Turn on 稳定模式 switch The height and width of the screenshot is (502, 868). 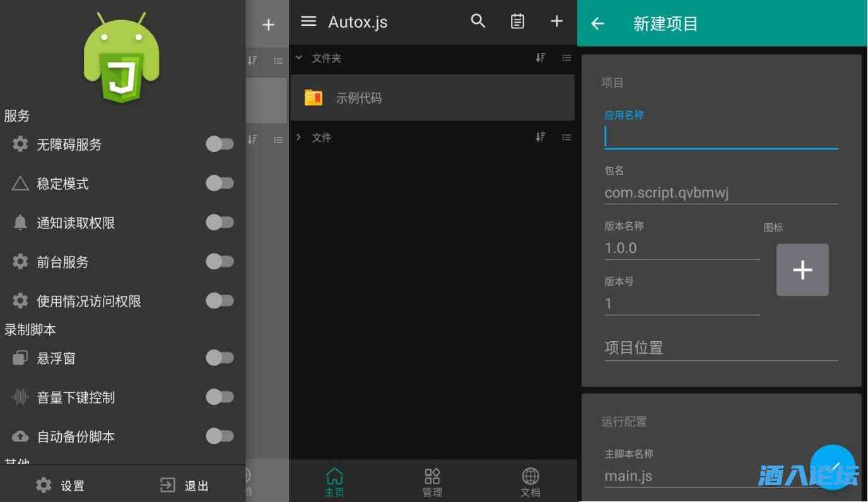(x=220, y=184)
